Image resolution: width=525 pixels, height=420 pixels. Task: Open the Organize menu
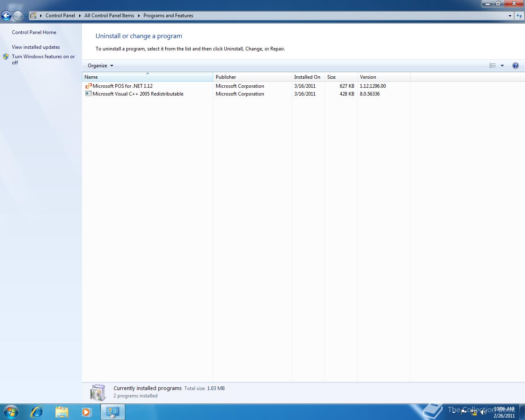(x=100, y=66)
